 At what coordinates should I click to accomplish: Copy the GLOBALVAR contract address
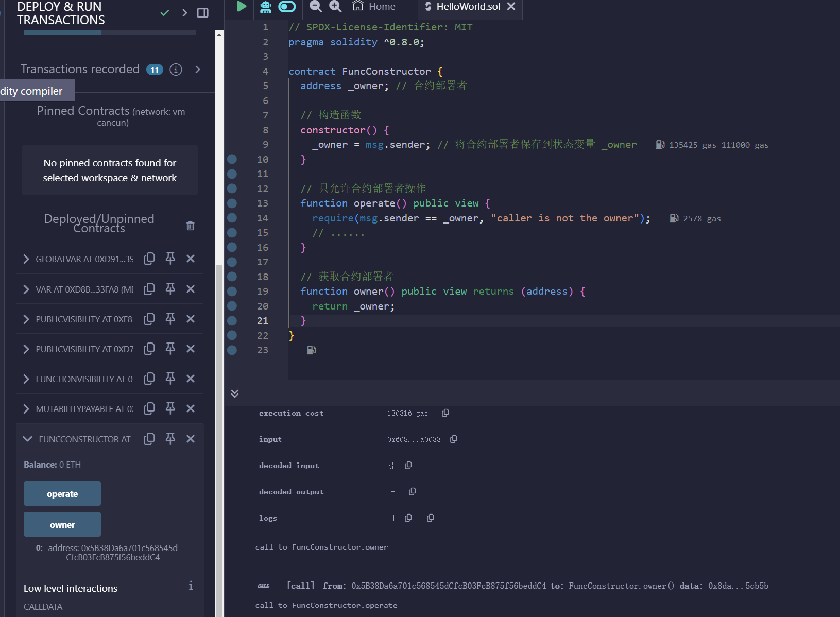[149, 259]
